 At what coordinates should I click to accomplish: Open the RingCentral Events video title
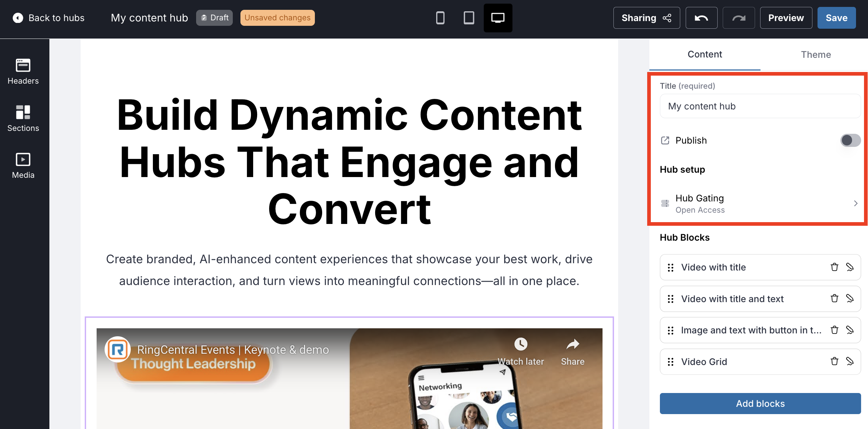(x=233, y=350)
